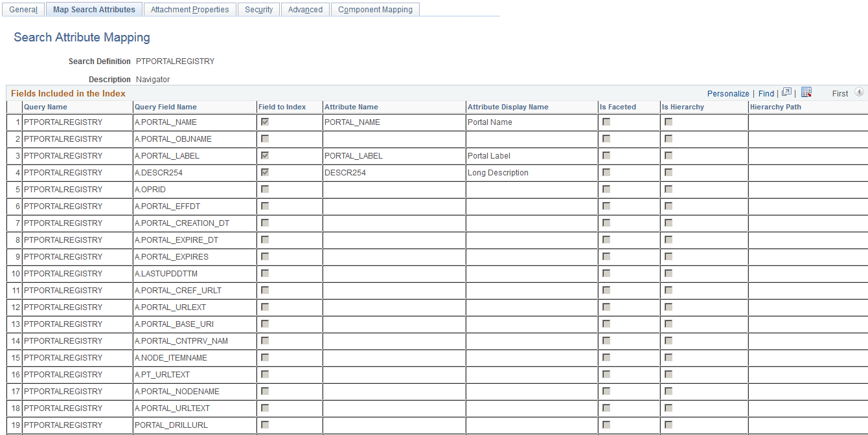Switch to the Component Mapping tab
The height and width of the screenshot is (435, 868).
coord(375,9)
